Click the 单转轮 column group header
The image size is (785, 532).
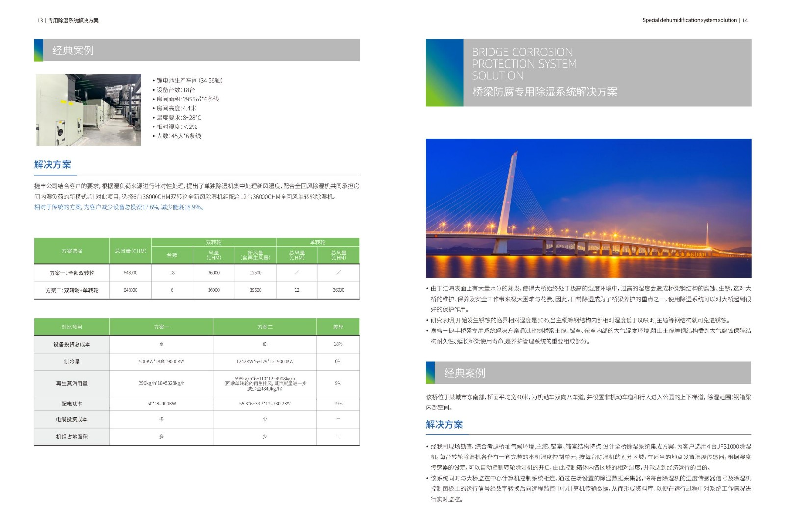tap(317, 242)
